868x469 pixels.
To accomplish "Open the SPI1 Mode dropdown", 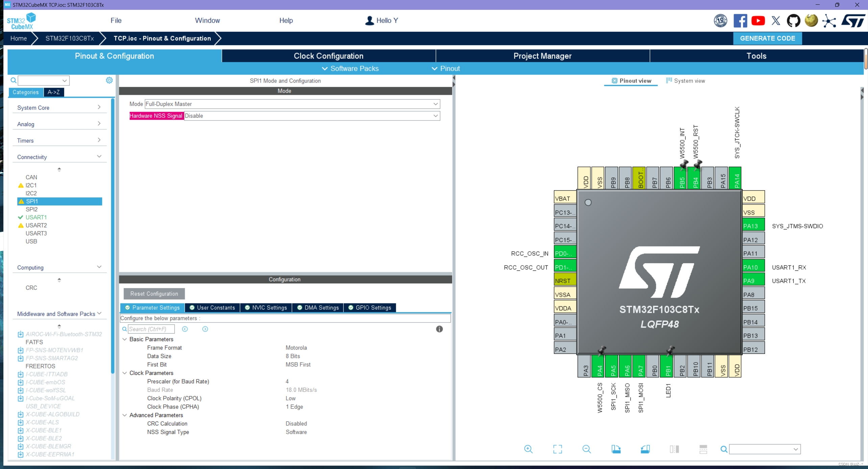I will click(x=292, y=104).
